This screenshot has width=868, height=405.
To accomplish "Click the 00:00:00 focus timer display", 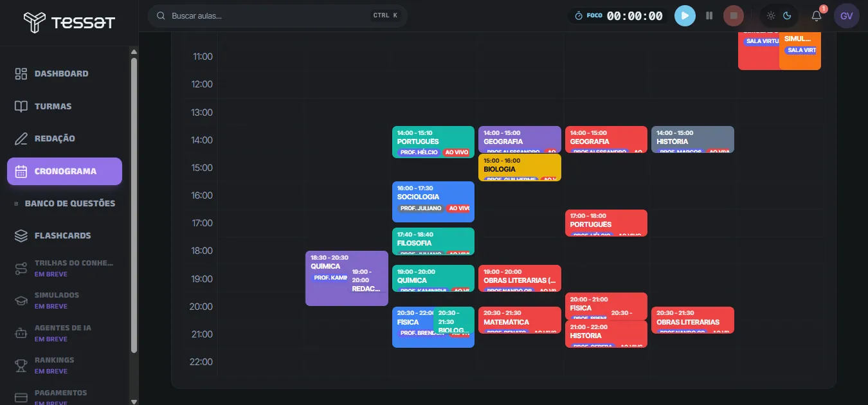I will pos(635,15).
